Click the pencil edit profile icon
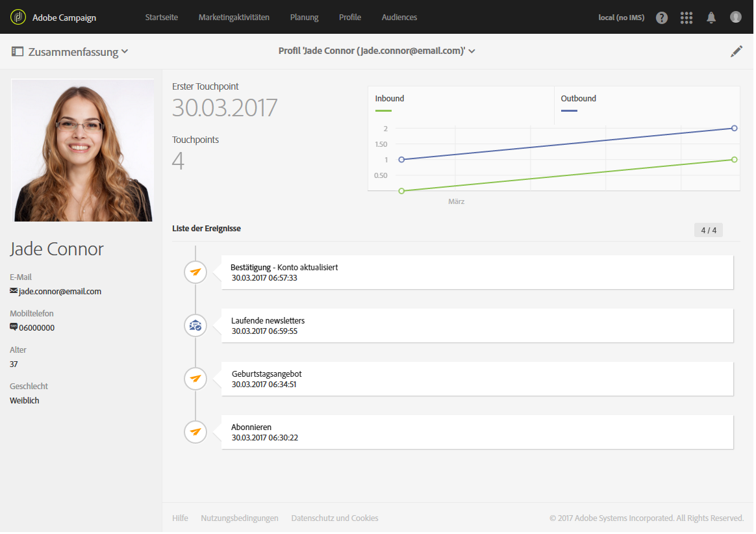This screenshot has width=756, height=534. click(736, 51)
